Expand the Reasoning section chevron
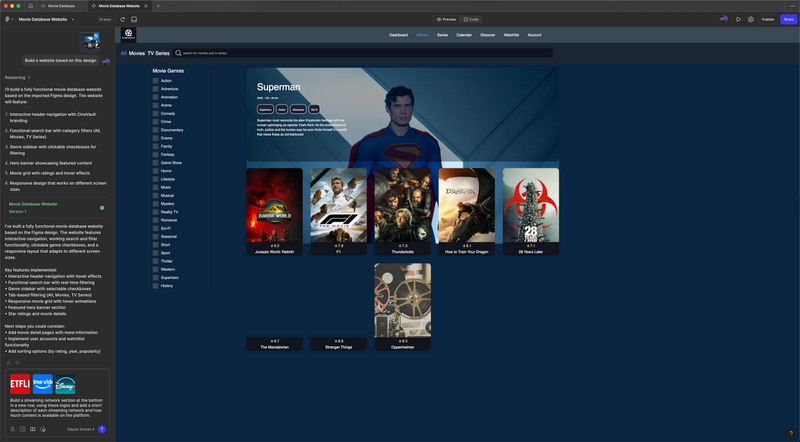800x442 pixels. [29, 78]
